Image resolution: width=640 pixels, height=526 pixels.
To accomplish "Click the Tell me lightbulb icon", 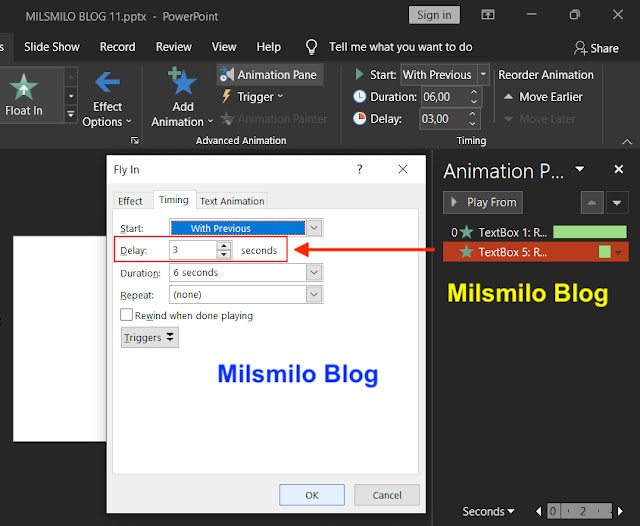I will coord(311,47).
